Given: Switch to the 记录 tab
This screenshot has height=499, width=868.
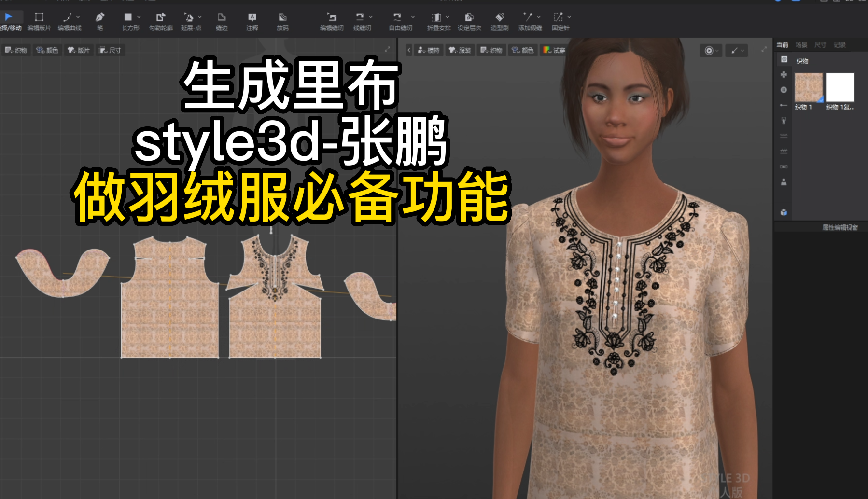Looking at the screenshot, I should click(x=840, y=45).
